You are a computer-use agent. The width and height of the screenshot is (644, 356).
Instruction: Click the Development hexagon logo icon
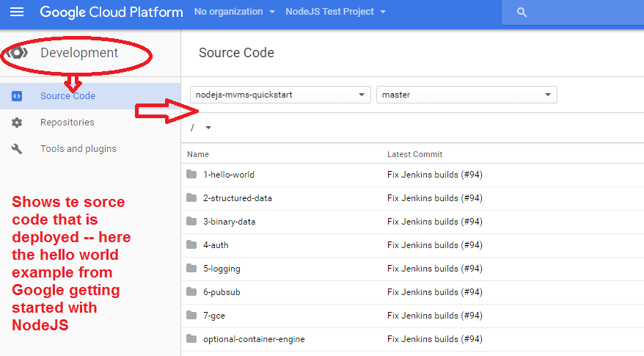point(18,53)
